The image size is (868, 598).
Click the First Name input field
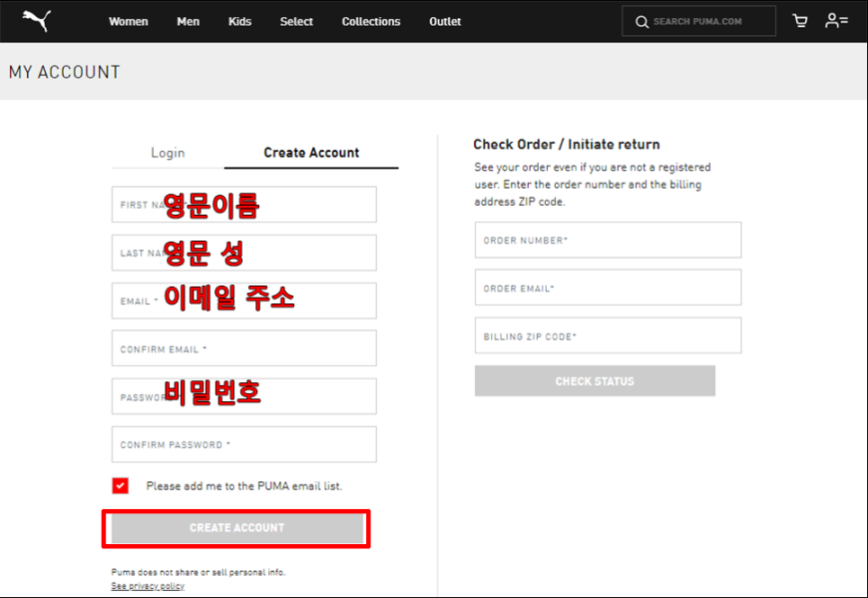click(x=244, y=205)
